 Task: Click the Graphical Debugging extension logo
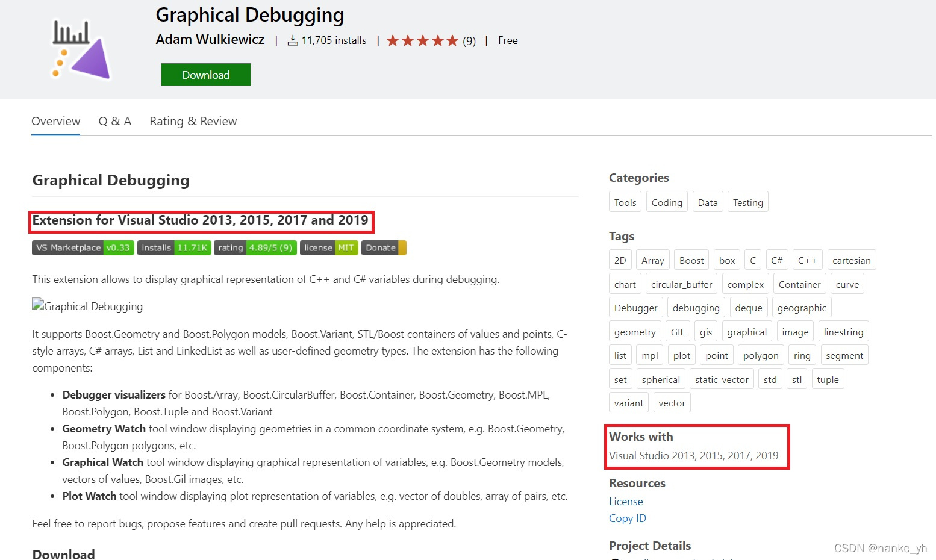[81, 49]
